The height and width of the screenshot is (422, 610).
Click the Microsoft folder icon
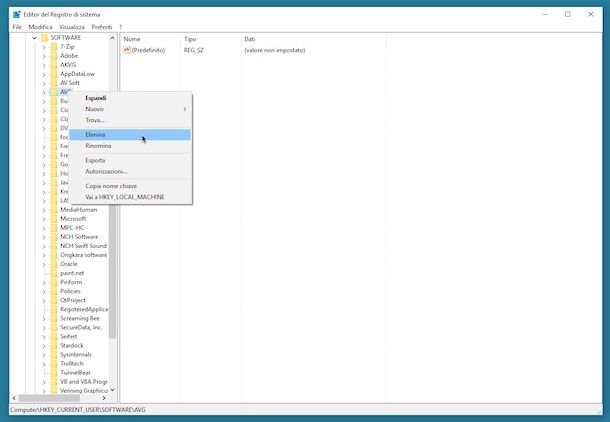[x=54, y=219]
